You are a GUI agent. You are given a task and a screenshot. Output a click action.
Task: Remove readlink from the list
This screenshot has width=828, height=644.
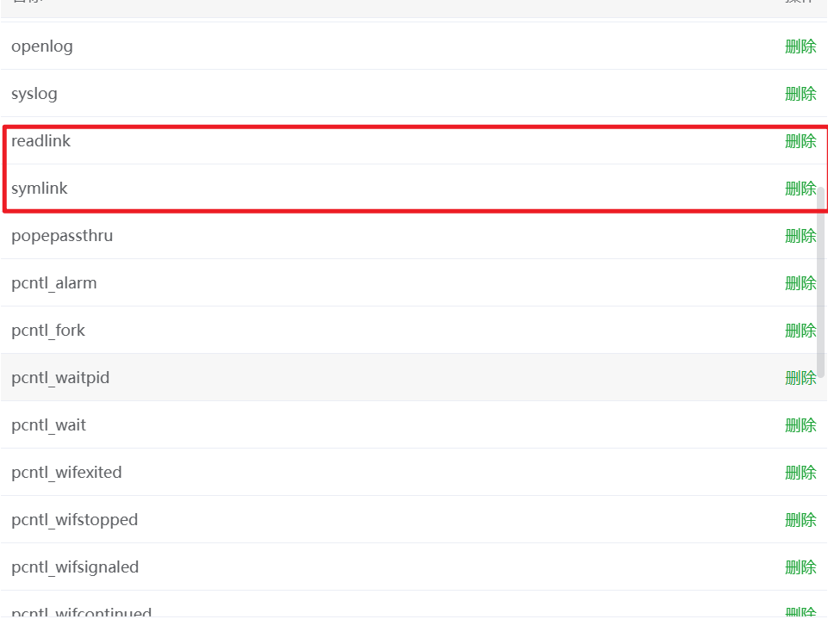pos(800,141)
